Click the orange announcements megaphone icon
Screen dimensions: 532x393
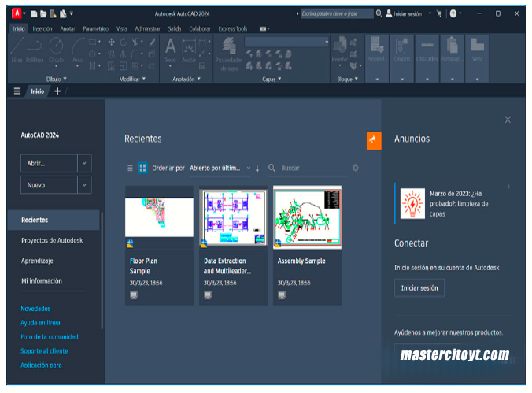374,141
